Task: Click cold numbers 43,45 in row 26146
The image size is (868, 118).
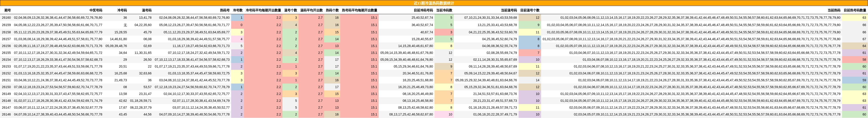Action: point(123,115)
